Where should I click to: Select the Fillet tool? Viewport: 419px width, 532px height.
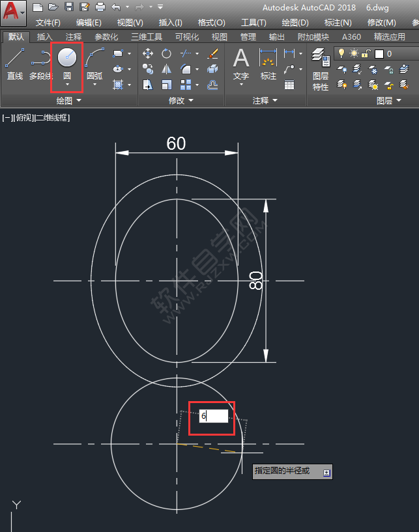tap(186, 69)
